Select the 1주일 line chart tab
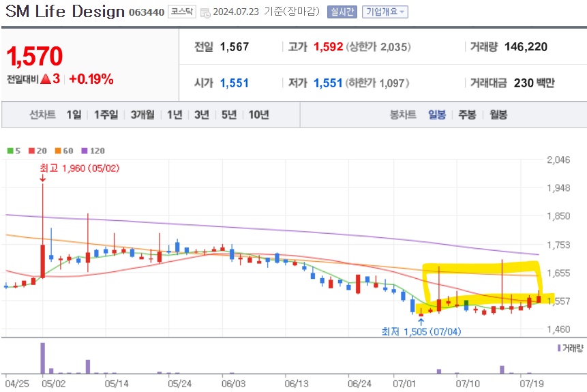The height and width of the screenshot is (392, 587). (106, 115)
